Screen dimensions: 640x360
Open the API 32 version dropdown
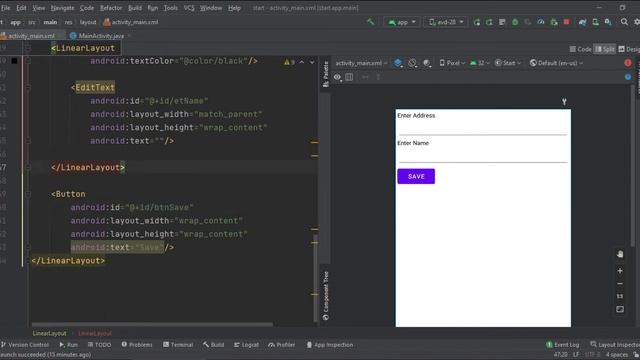[480, 63]
